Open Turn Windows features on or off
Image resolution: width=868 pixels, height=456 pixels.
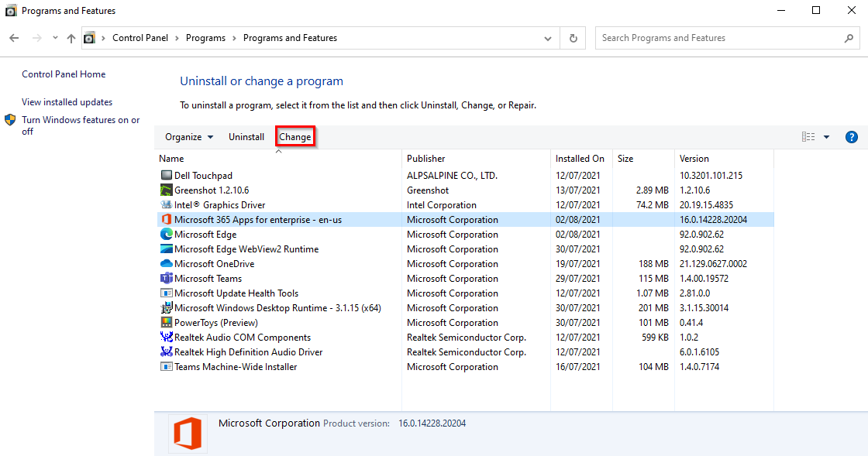coord(81,125)
